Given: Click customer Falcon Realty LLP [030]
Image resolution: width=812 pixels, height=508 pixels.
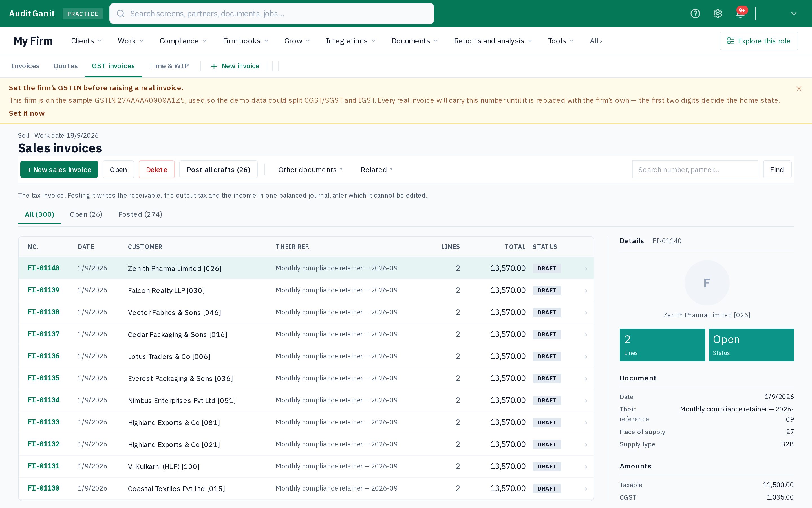Looking at the screenshot, I should coord(166,290).
